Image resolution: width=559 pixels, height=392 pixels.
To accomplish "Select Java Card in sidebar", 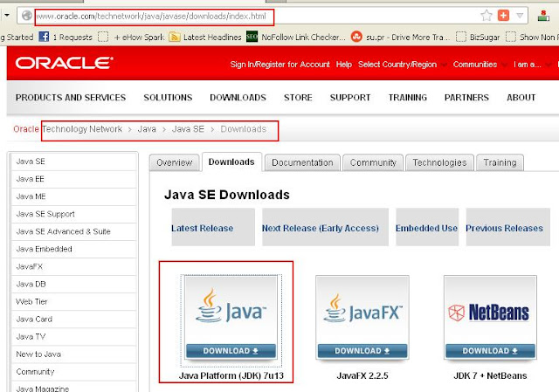I will [74, 320].
